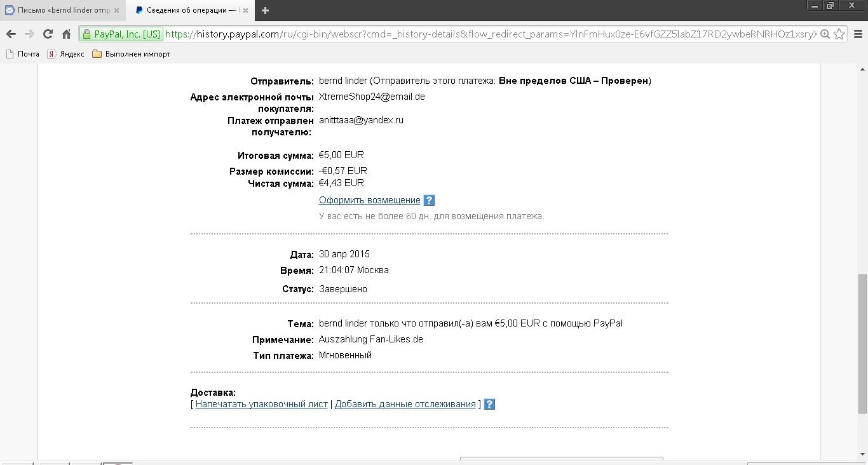Close the Письмо «bernd linder» tab
The image size is (868, 465).
pos(116,10)
